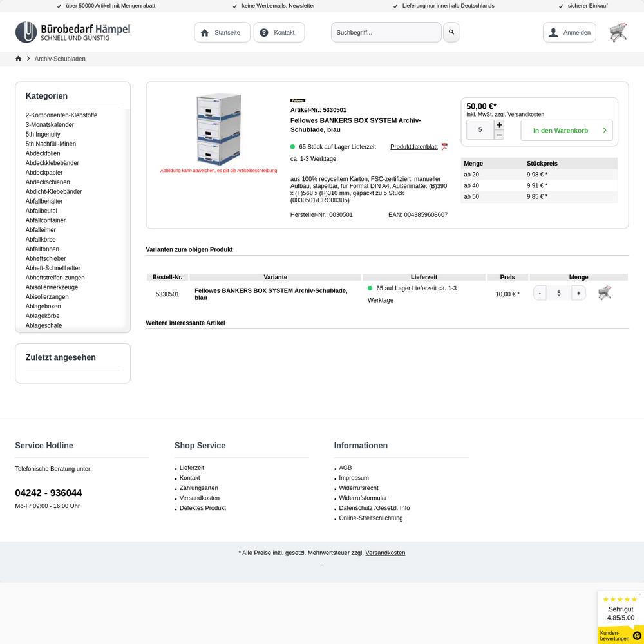
Task: Select category Abfalltonnen
Action: [43, 249]
